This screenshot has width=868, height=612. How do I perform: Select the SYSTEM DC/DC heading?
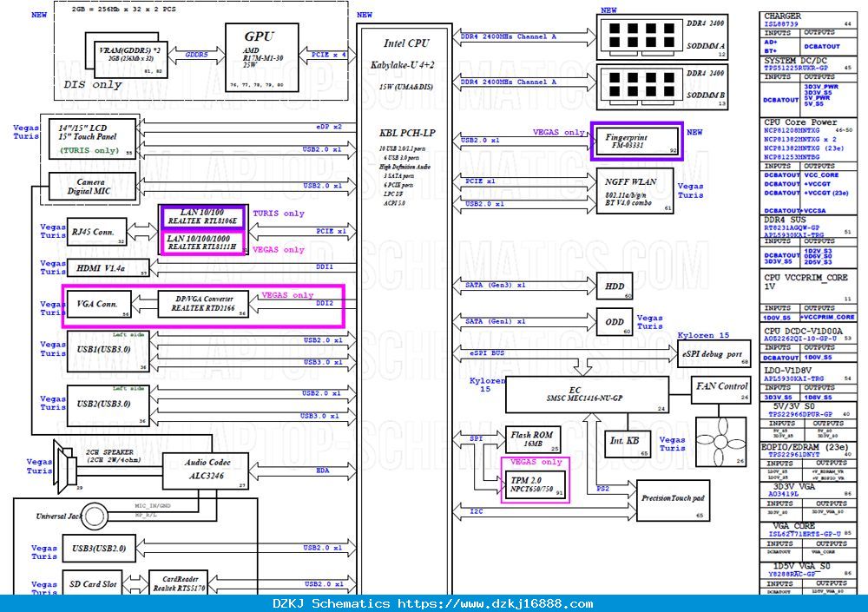[x=795, y=61]
